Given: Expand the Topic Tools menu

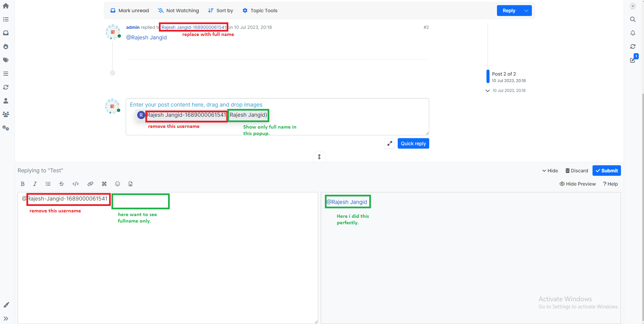Looking at the screenshot, I should (x=260, y=11).
